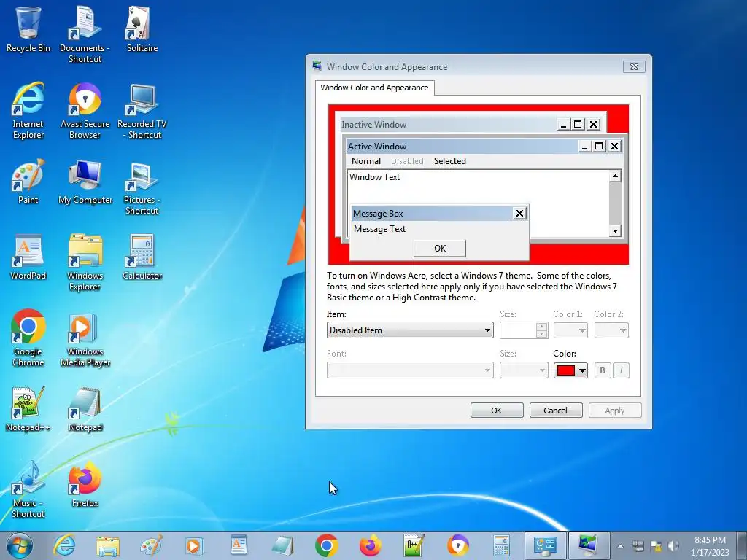Launch Calculator desktop icon
747x560 pixels.
pyautogui.click(x=142, y=257)
